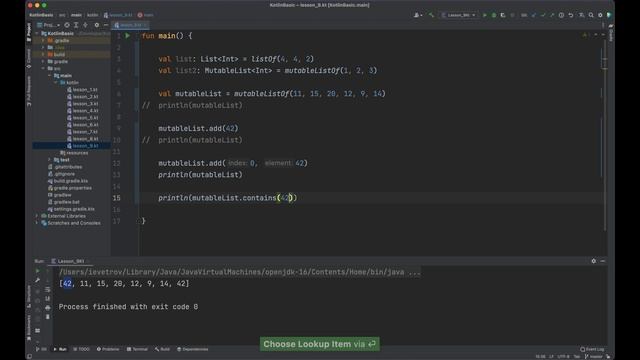Collapse the src folder

[x=43, y=69]
